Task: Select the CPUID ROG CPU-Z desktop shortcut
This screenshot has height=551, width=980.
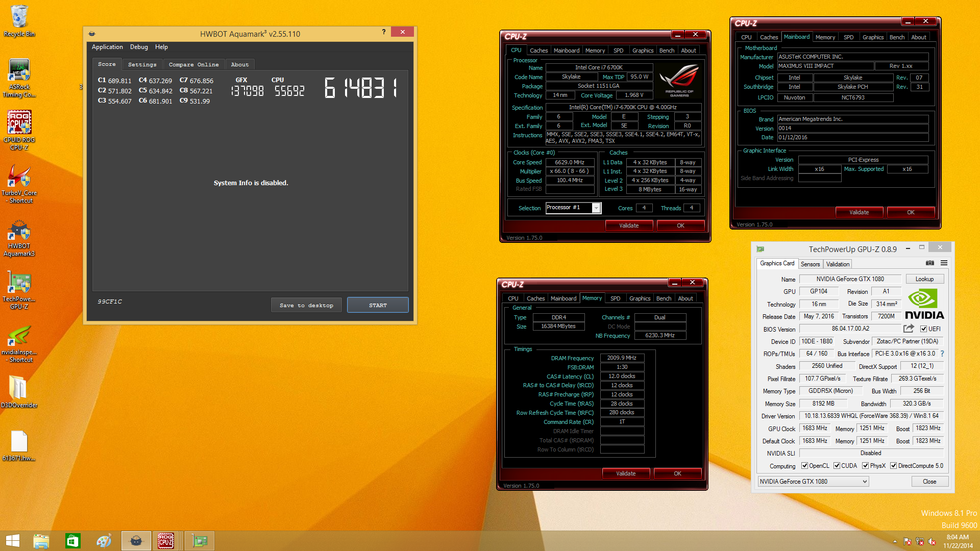Action: [19, 130]
